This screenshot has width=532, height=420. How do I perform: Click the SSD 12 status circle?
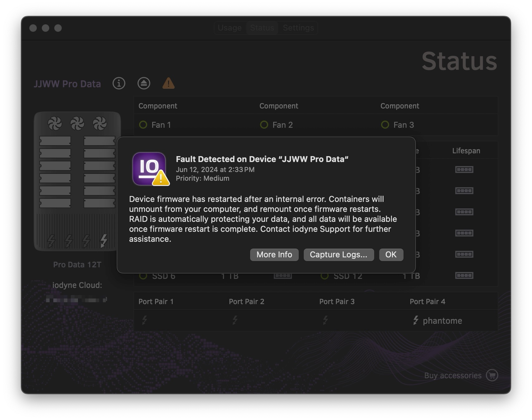(325, 276)
